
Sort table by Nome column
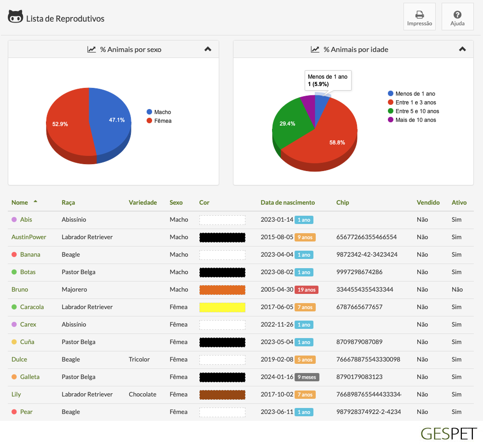tap(19, 202)
